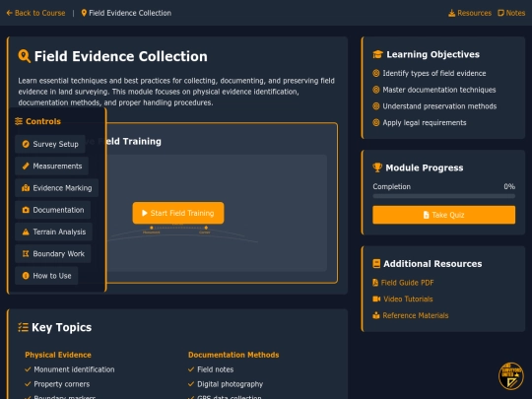Click Digital photography topic
Viewport: 532px width, 399px height.
tap(230, 384)
